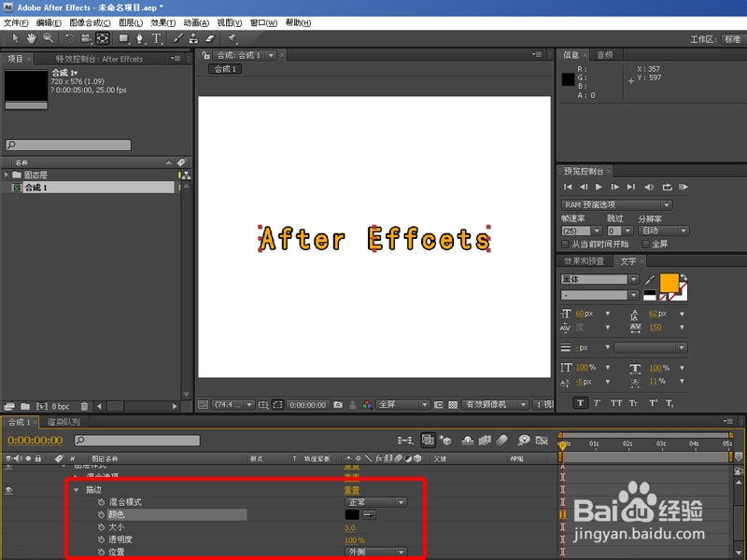Enable frame blending for the timeline
Image resolution: width=747 pixels, height=560 pixels.
(x=485, y=441)
